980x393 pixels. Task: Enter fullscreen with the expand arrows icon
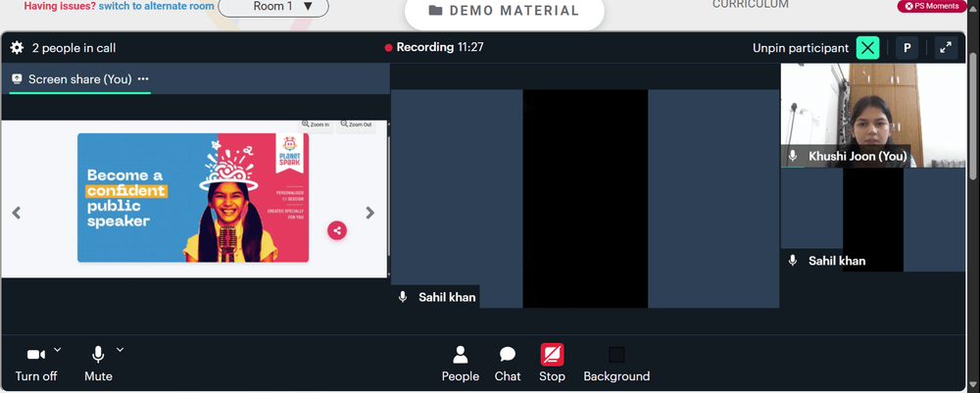pyautogui.click(x=947, y=47)
